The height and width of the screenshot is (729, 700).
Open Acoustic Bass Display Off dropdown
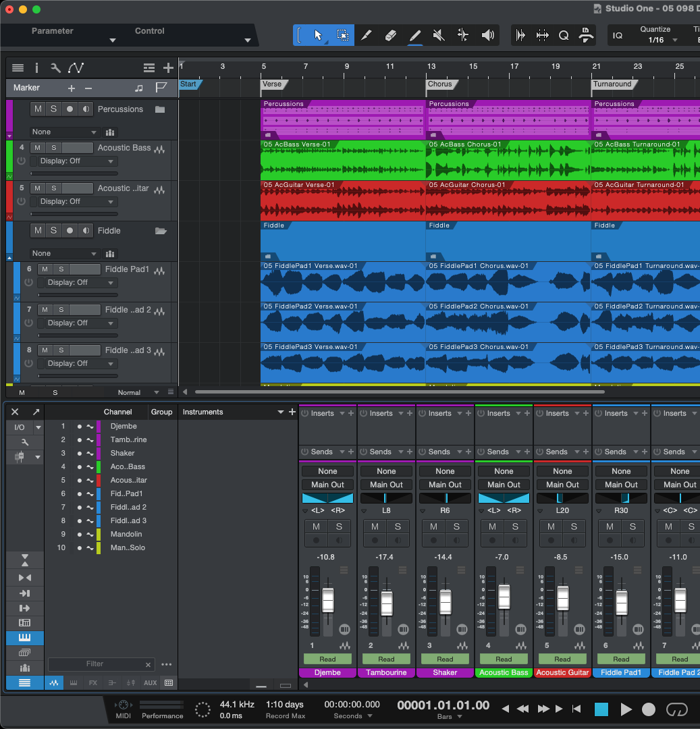(x=77, y=161)
